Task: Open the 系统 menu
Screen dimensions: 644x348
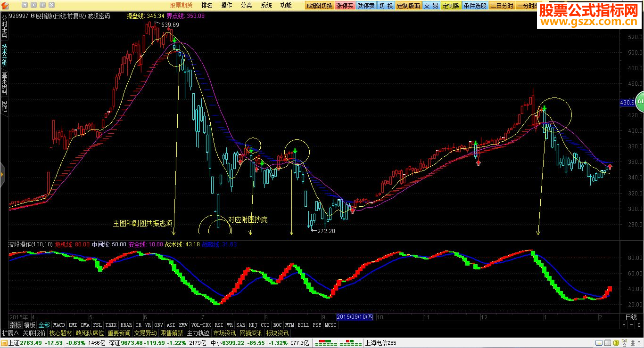Action: (x=266, y=6)
